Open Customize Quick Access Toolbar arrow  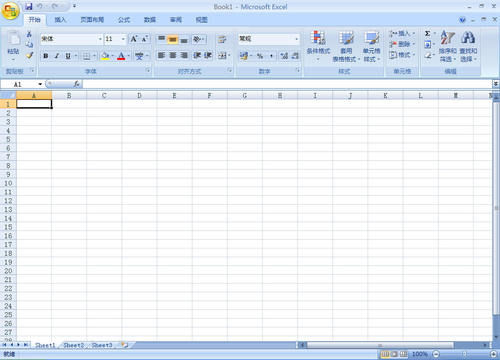click(x=74, y=6)
